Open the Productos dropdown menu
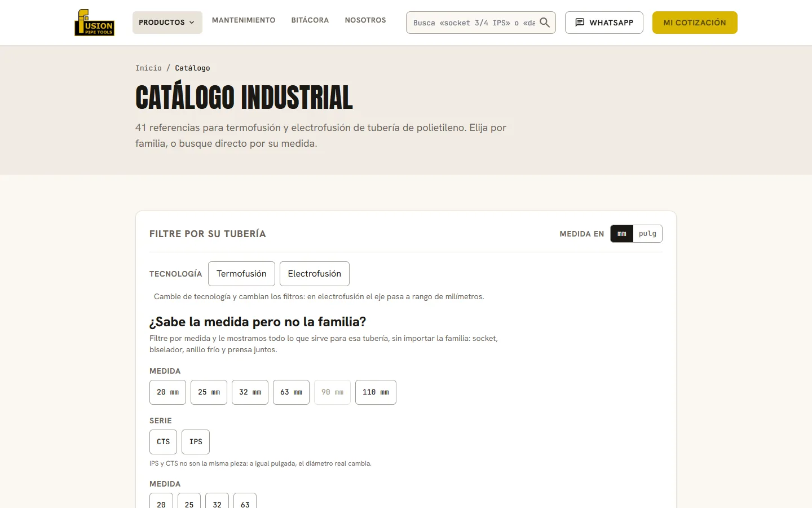Screen dimensions: 812x508 (167, 23)
